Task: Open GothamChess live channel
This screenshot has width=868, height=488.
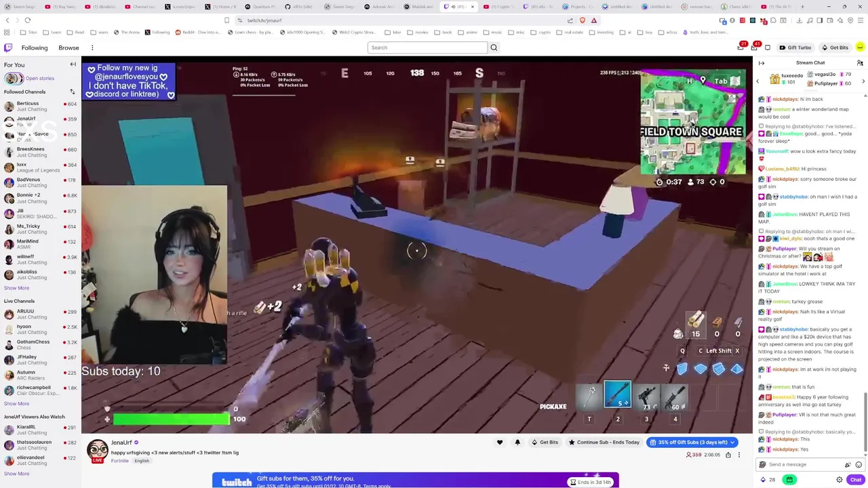Action: coord(40,344)
